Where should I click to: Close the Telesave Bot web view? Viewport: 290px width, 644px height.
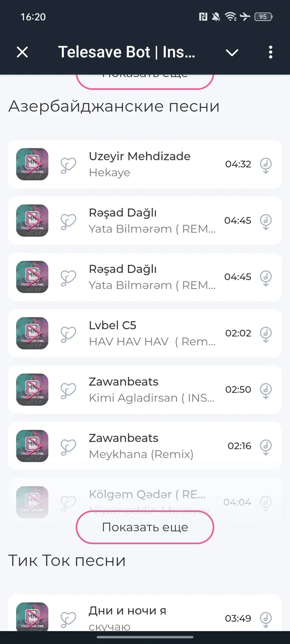tap(23, 52)
